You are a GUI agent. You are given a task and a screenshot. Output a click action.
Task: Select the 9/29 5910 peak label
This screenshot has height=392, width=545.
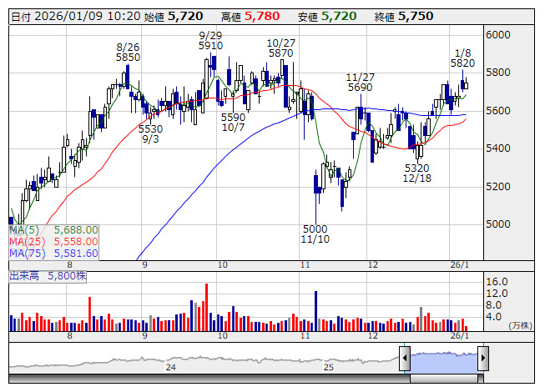coord(210,40)
